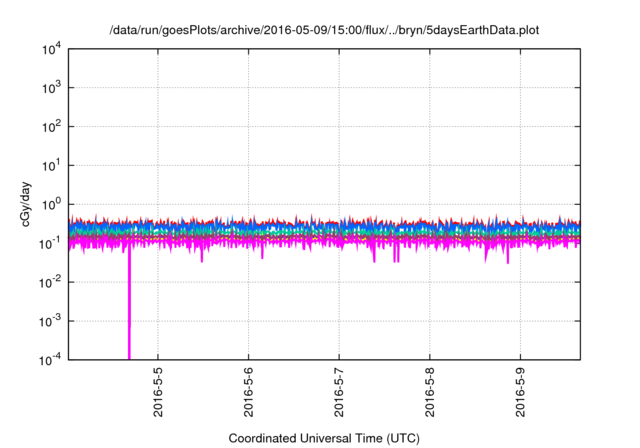Click the 2016-5-7 date tick label
Viewport: 640px width, 448px height.
coord(339,392)
